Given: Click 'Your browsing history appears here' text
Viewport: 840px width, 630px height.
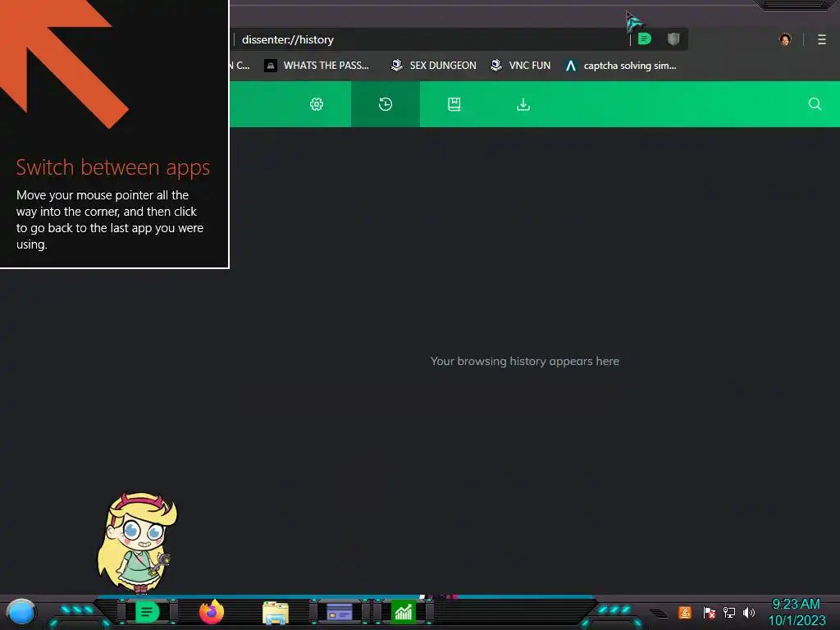Looking at the screenshot, I should click(524, 361).
